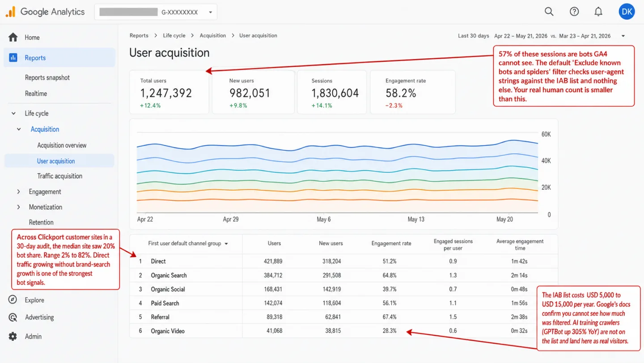Expand the Engagement section
This screenshot has width=644, height=363.
coord(19,192)
